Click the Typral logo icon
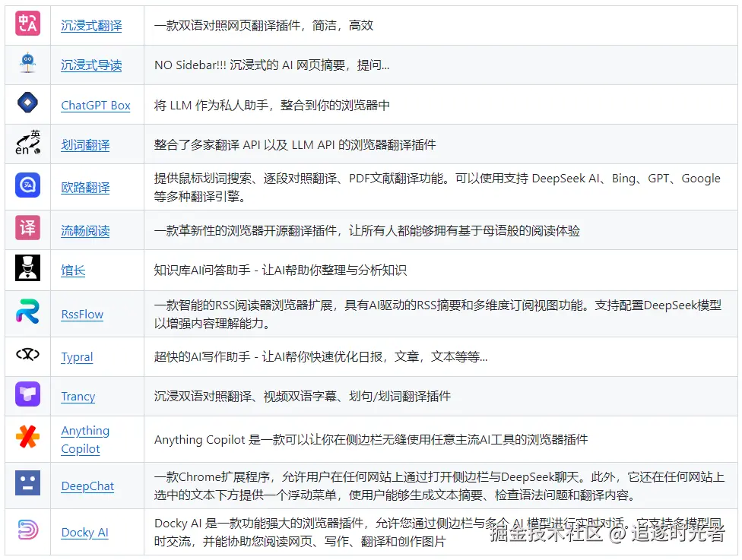The width and height of the screenshot is (742, 560). tap(27, 354)
